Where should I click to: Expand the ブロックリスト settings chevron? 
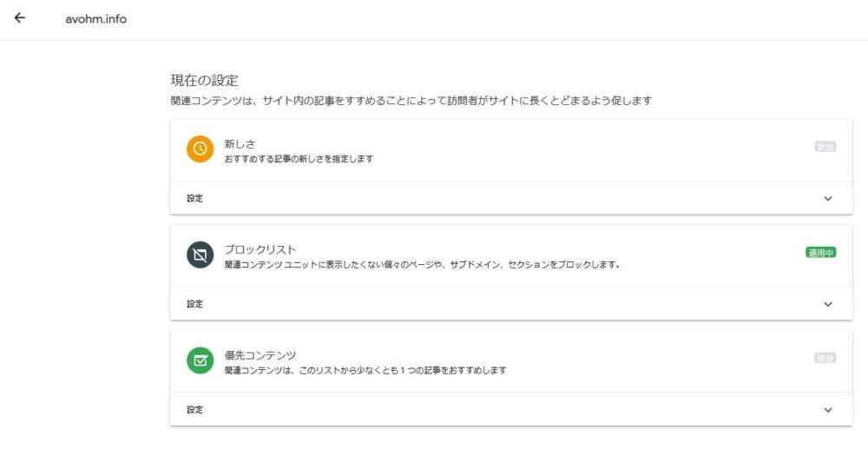pos(827,305)
